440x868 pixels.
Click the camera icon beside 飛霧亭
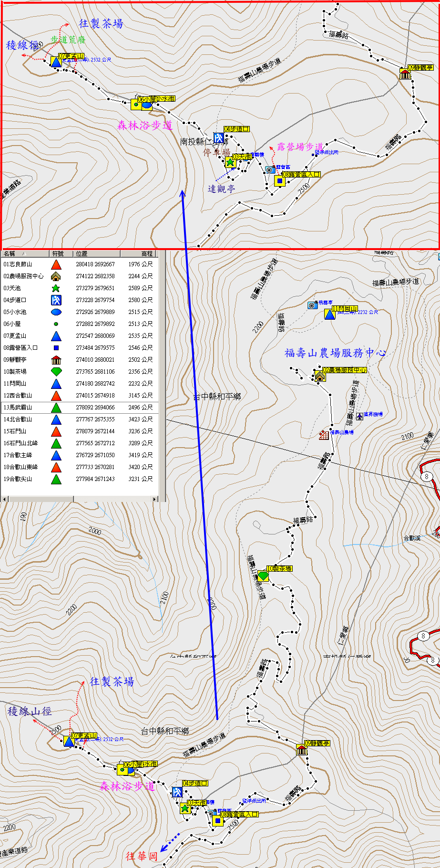click(x=312, y=305)
